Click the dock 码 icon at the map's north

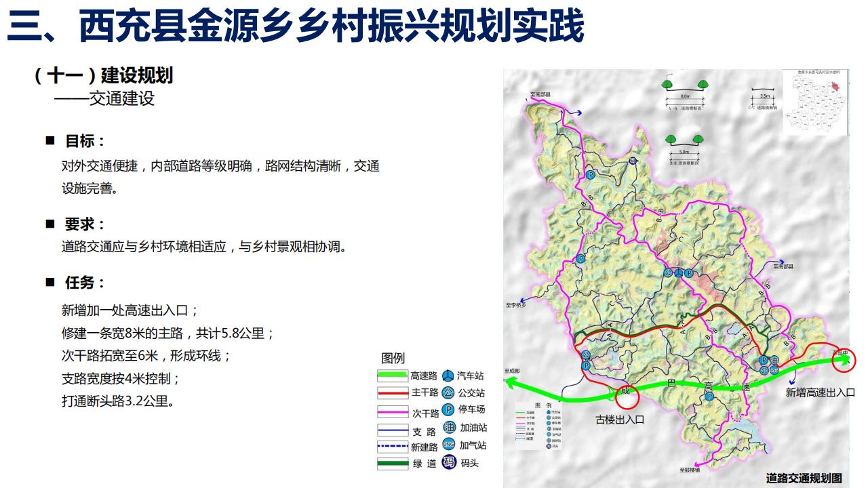[632, 161]
